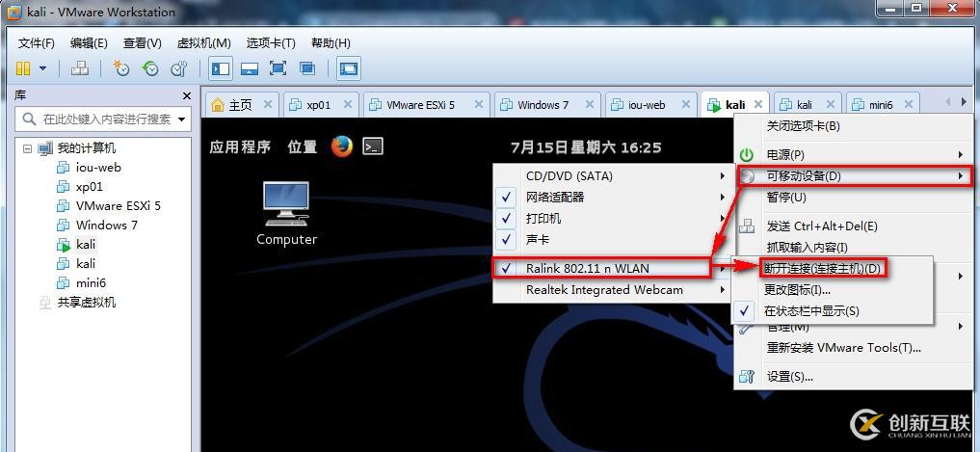
Task: Click the thumbnail bar toolbar icon
Action: 250,68
